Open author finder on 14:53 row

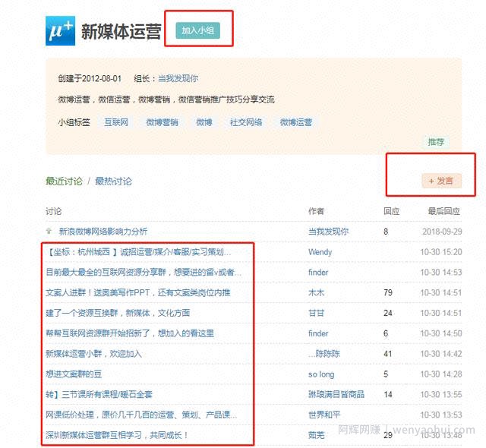[x=318, y=273]
